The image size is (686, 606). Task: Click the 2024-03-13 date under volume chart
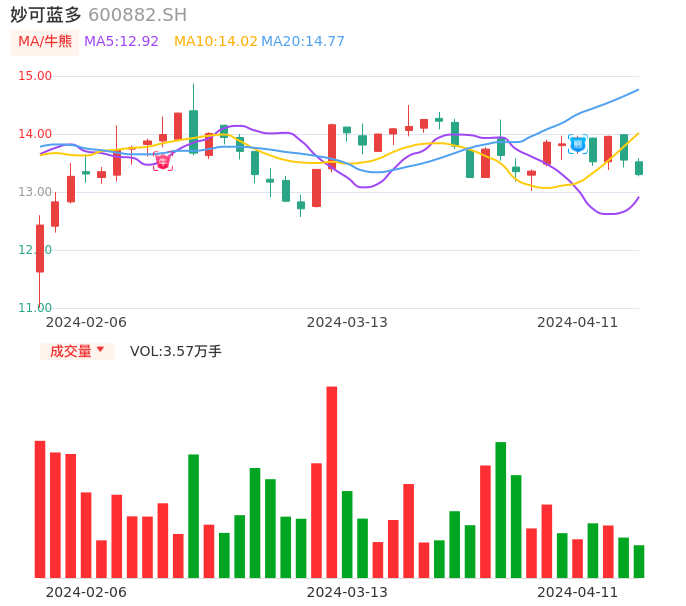click(x=347, y=592)
